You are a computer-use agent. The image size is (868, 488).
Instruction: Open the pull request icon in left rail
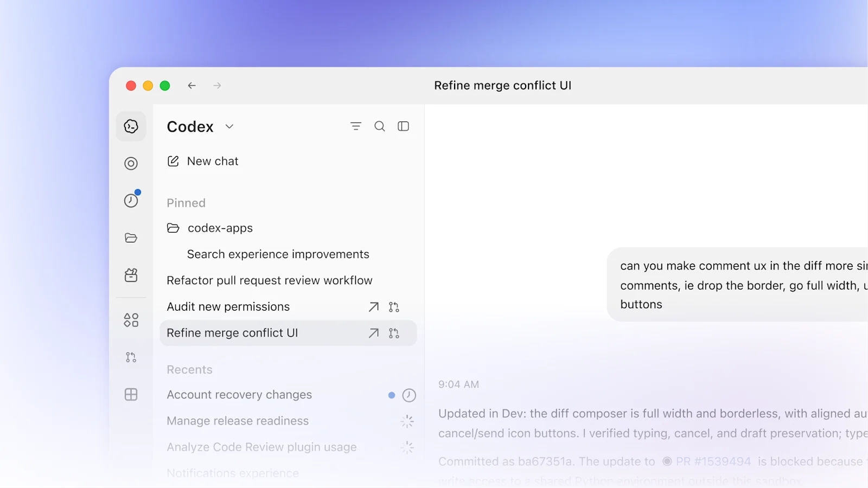[x=131, y=357]
